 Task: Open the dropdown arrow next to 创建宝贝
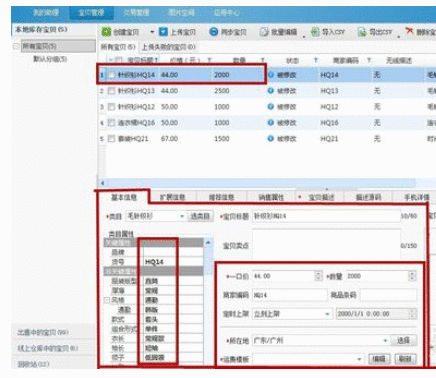(x=152, y=32)
